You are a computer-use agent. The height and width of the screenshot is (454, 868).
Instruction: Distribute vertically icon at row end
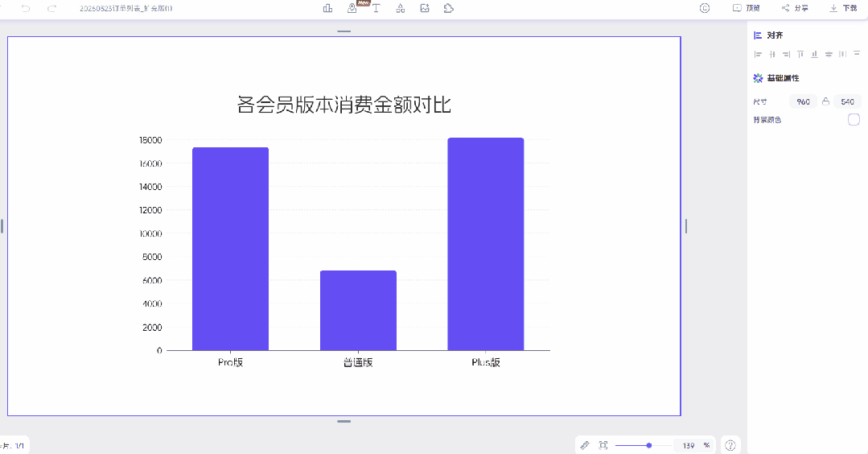tap(857, 54)
